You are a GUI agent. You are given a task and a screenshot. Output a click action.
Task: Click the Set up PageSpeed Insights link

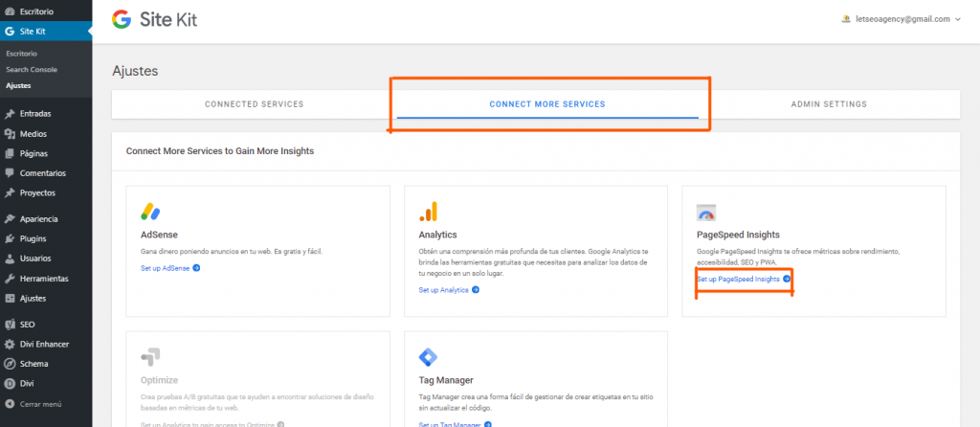coord(739,279)
